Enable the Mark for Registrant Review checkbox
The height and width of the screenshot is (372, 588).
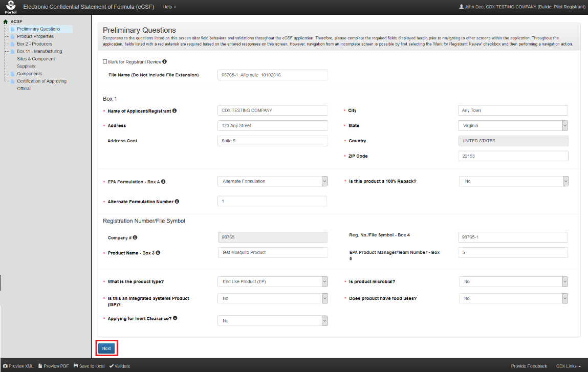105,62
